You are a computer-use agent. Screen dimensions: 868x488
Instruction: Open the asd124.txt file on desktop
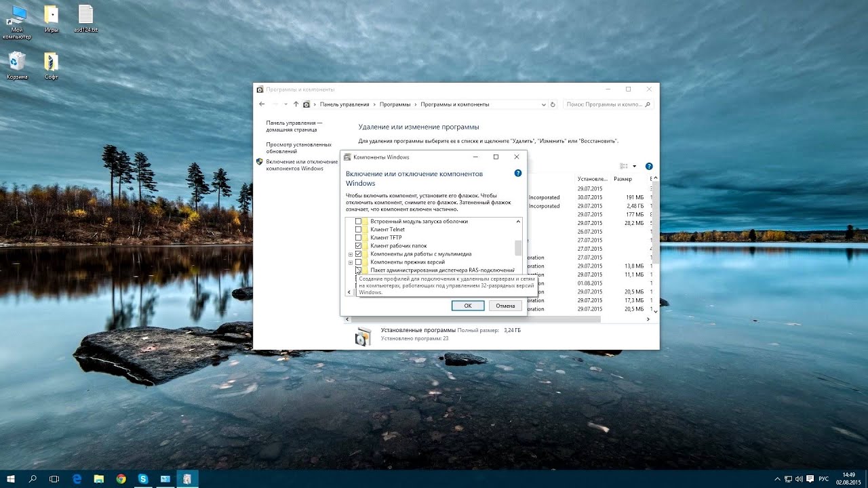tap(85, 20)
